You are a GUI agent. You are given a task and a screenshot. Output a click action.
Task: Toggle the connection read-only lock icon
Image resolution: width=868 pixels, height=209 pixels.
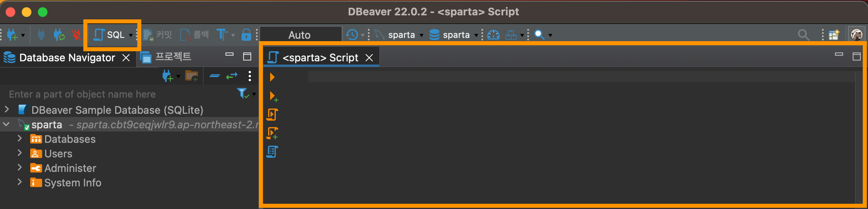coord(246,35)
